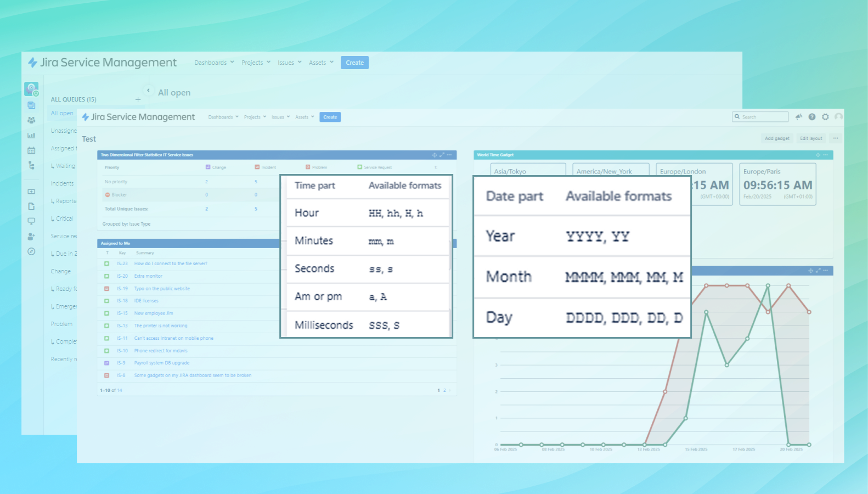Click the Customers people icon in sidebar

31,120
